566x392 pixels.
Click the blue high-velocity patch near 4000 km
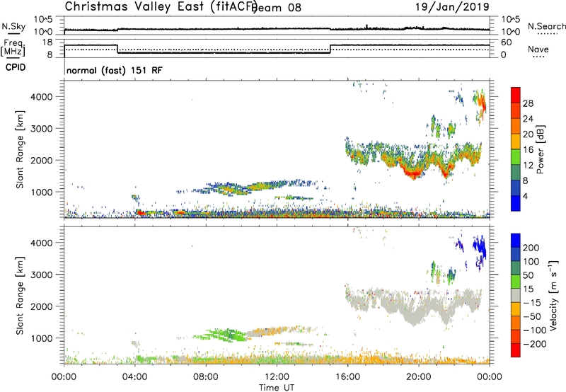pyautogui.click(x=480, y=248)
